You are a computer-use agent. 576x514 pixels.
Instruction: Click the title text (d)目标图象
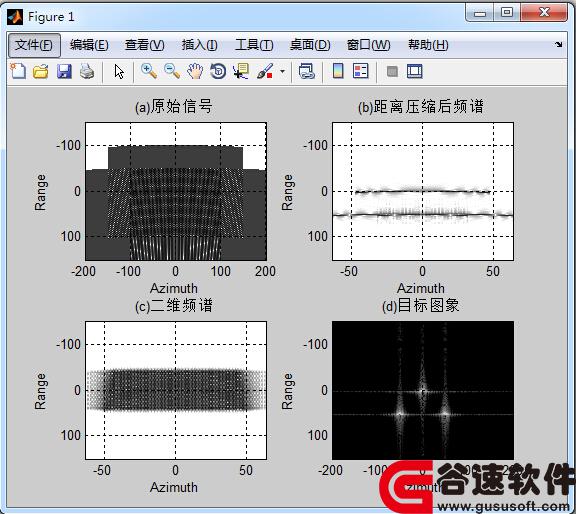421,305
